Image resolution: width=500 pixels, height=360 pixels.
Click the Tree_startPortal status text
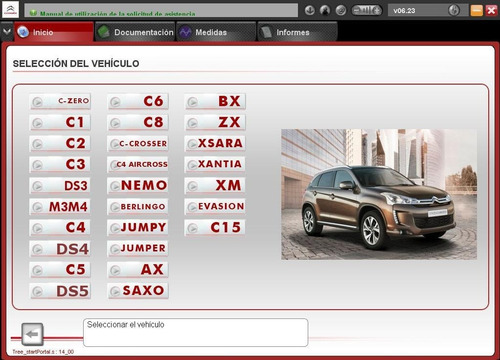pyautogui.click(x=43, y=352)
